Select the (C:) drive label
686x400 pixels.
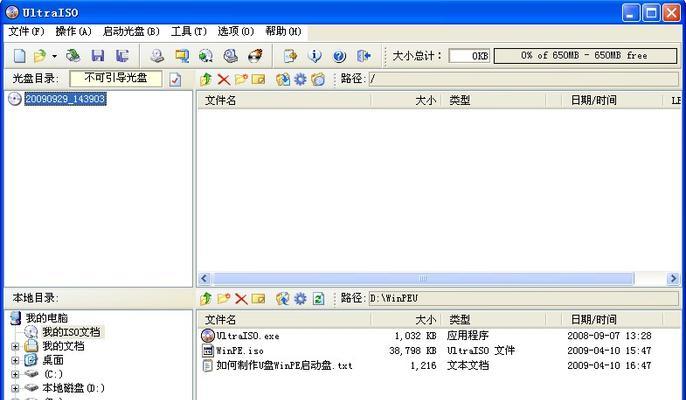[x=53, y=375]
